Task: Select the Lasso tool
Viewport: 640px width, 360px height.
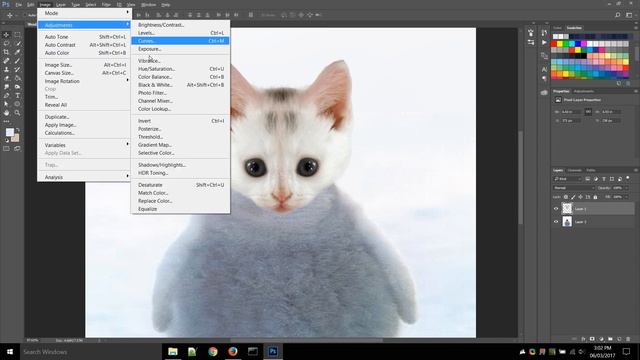Action: [6, 43]
